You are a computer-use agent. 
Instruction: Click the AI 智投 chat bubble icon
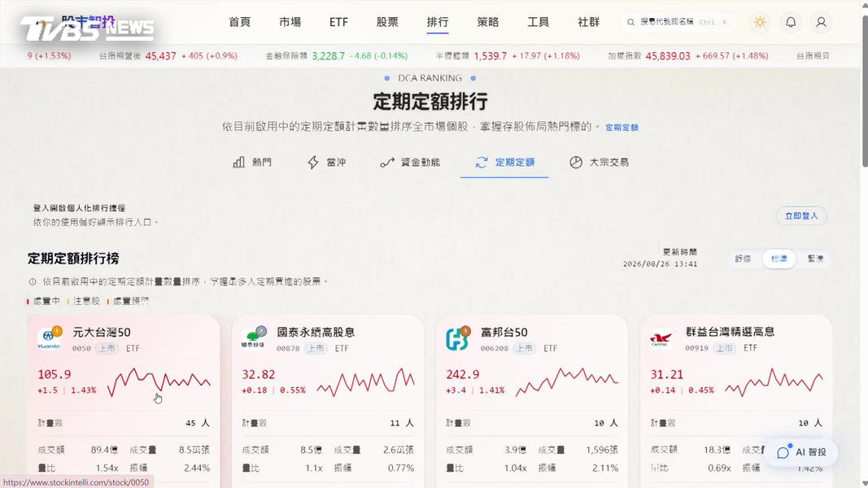pyautogui.click(x=783, y=452)
